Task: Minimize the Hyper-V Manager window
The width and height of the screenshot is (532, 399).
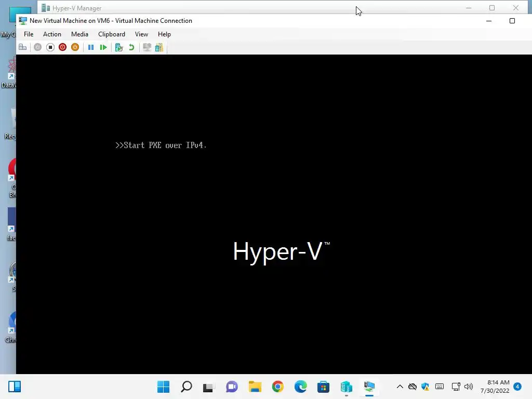Action: (x=469, y=8)
